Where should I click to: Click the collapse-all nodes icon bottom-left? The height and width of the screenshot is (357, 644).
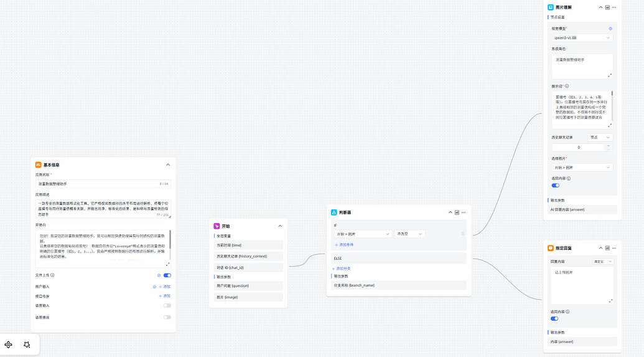point(9,345)
